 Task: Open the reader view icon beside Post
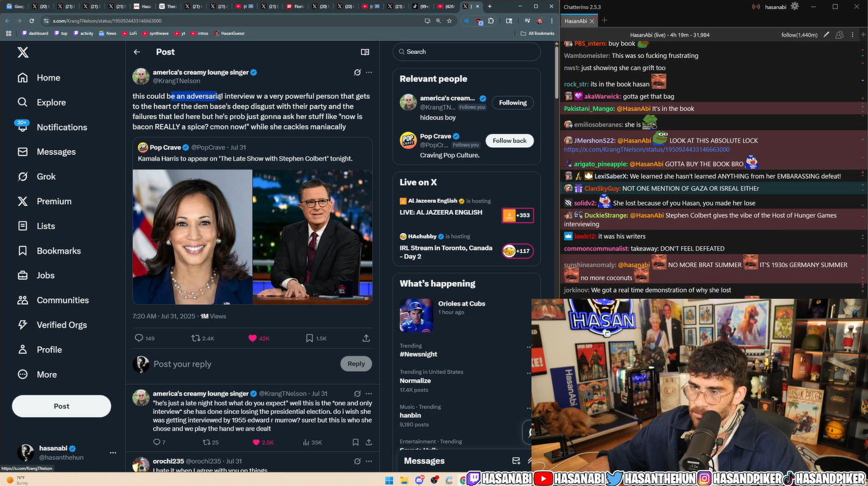365,52
